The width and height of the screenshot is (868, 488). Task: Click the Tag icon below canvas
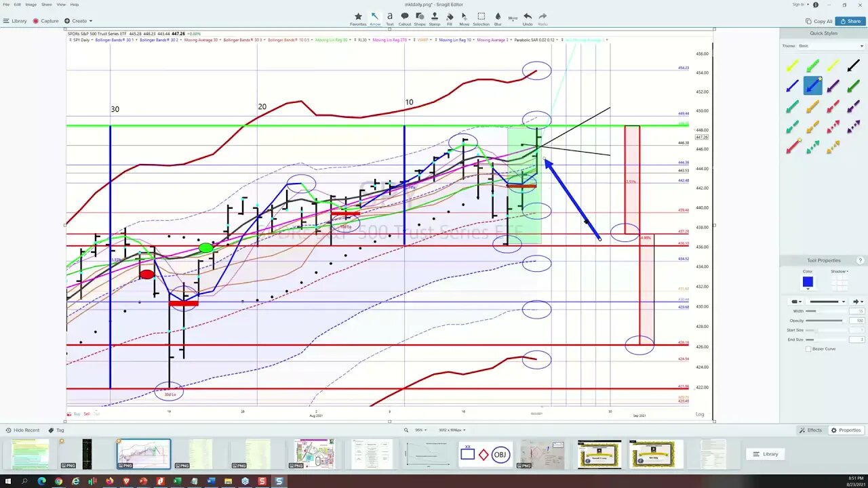pos(56,430)
